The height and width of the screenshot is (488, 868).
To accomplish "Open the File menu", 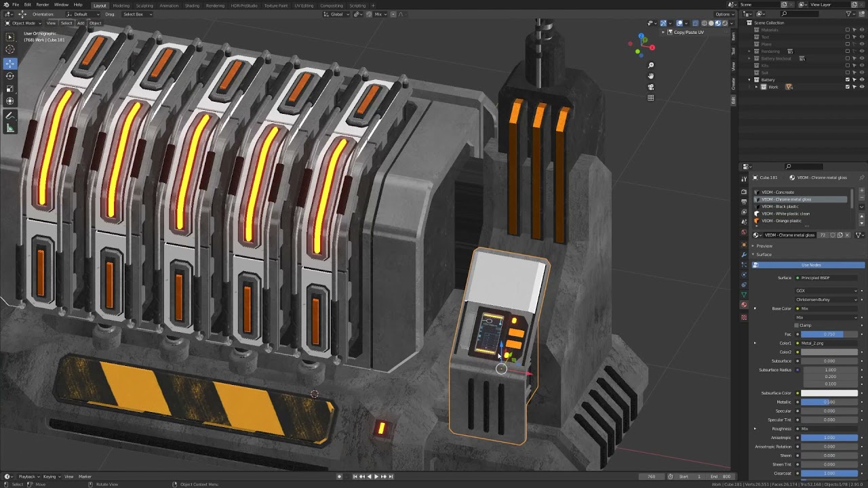I will point(15,5).
